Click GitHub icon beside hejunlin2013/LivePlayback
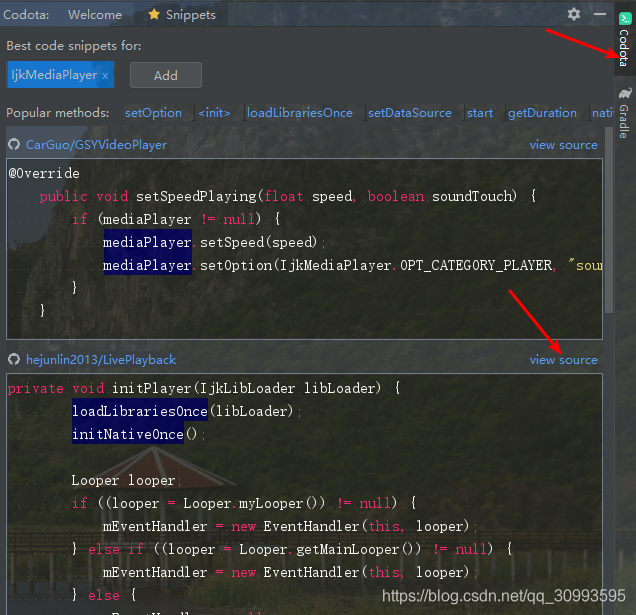The width and height of the screenshot is (636, 615). point(14,359)
